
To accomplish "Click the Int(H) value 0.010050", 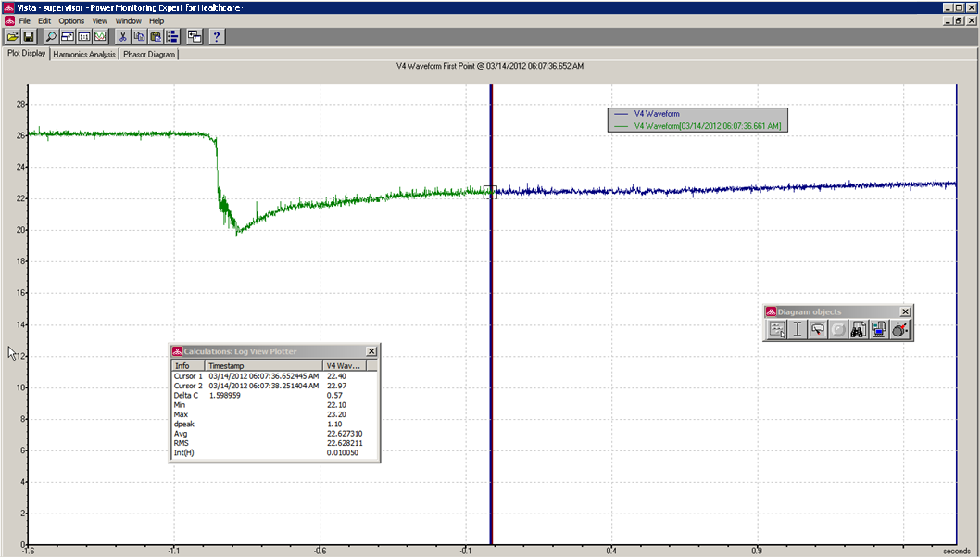I will click(x=343, y=452).
